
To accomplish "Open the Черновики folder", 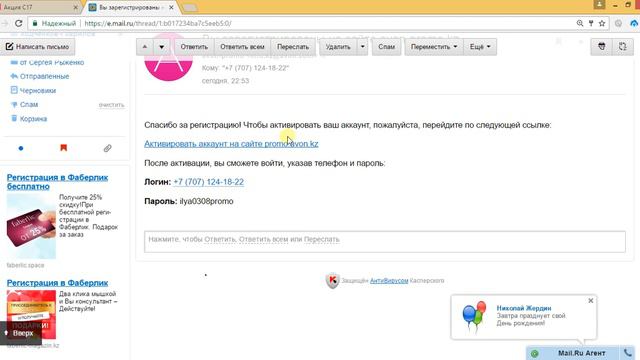I will tap(38, 90).
